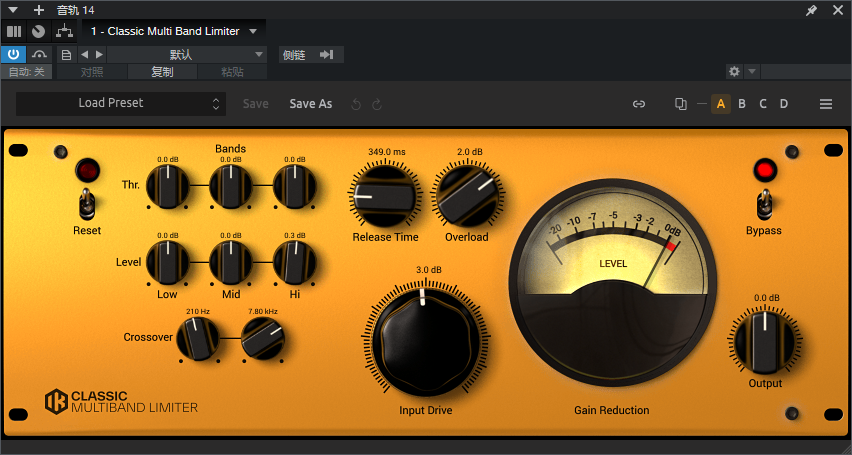Screen dimensions: 852x455
Task: Expand the arrow next to the gear icon
Action: point(752,71)
